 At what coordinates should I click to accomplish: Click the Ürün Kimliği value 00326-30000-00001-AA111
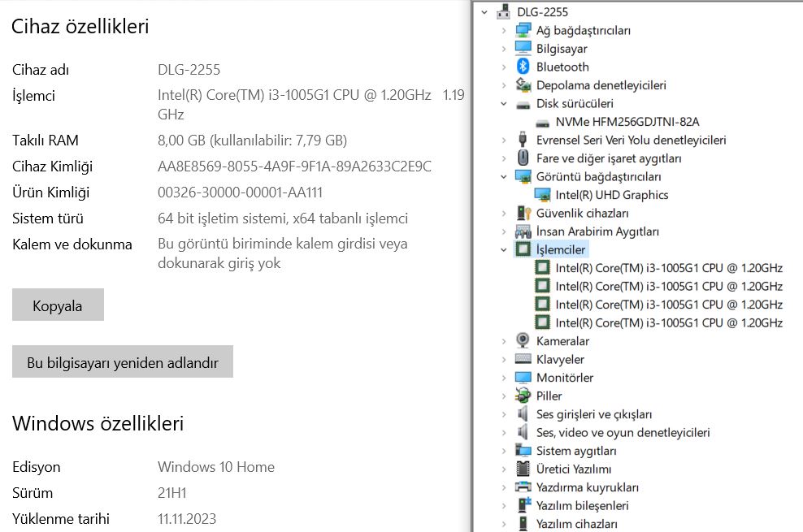[241, 192]
